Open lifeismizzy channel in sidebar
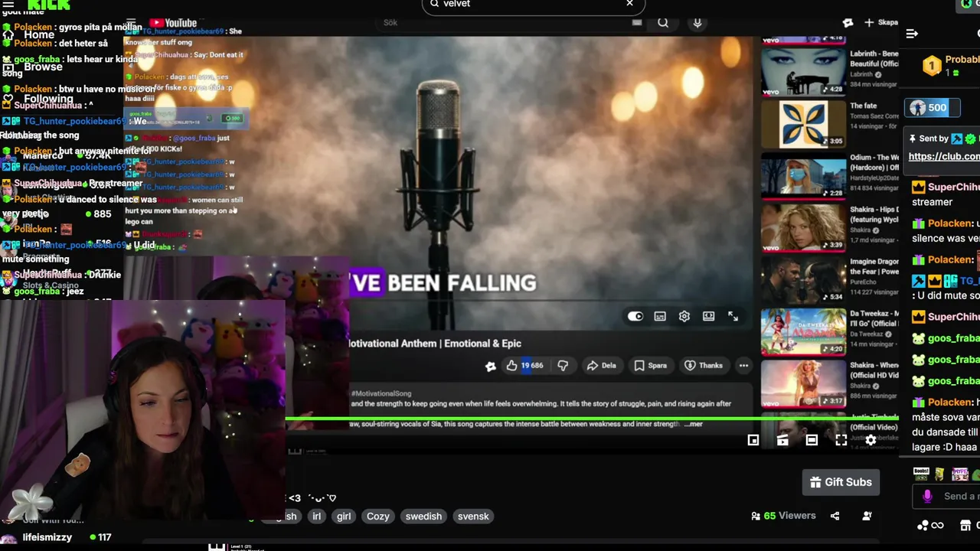The image size is (980, 551). click(x=47, y=538)
